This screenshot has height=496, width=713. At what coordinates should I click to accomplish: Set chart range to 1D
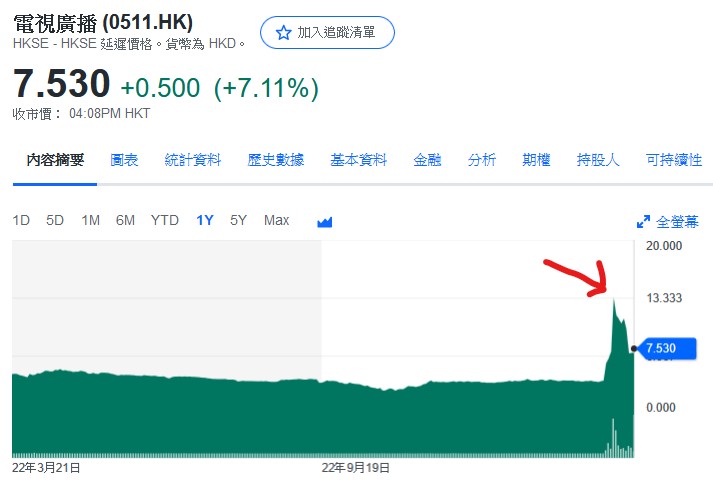(21, 220)
